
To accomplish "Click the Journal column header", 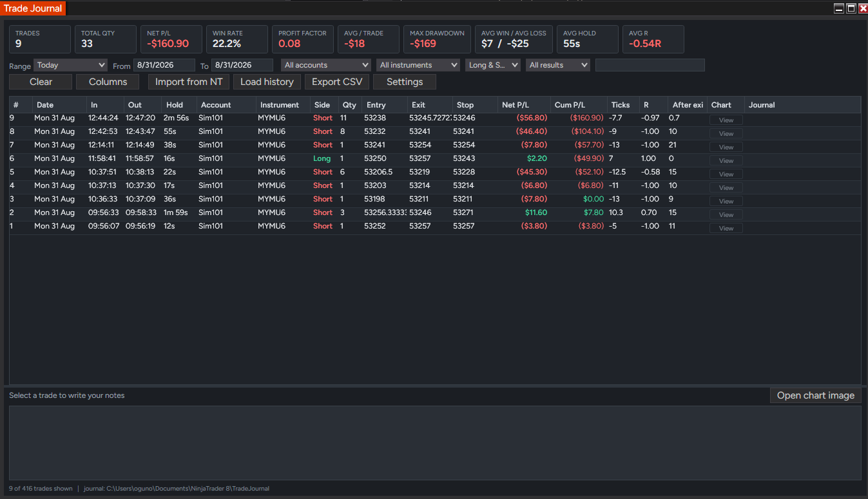I will pos(803,105).
